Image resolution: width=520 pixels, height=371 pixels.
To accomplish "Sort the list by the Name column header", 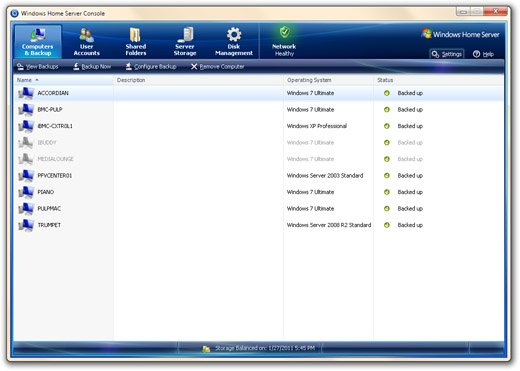I will 63,80.
